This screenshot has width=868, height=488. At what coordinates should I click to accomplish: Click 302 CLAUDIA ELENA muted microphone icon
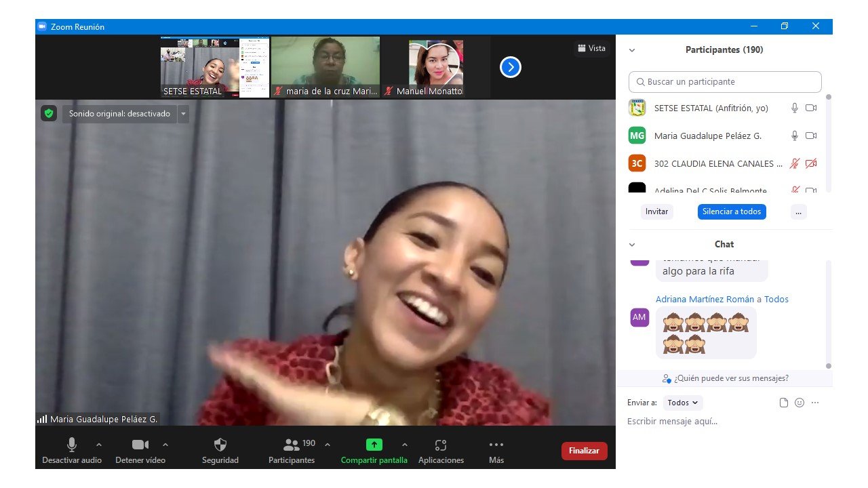pyautogui.click(x=795, y=163)
